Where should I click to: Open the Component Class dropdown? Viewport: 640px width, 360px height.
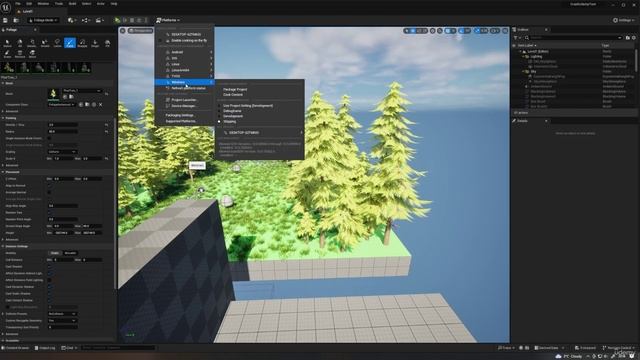(x=62, y=104)
